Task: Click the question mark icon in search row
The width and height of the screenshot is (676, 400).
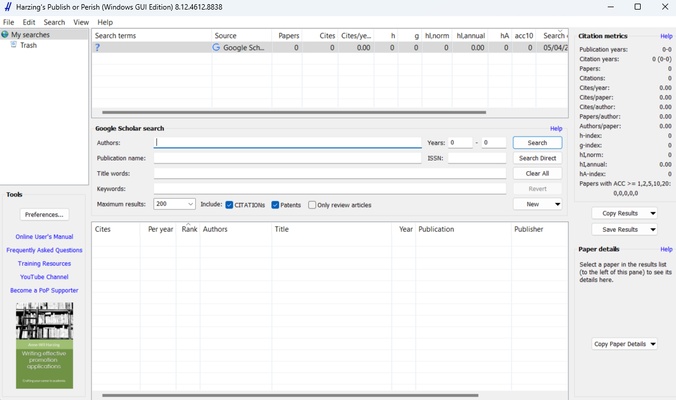Action: coord(97,47)
